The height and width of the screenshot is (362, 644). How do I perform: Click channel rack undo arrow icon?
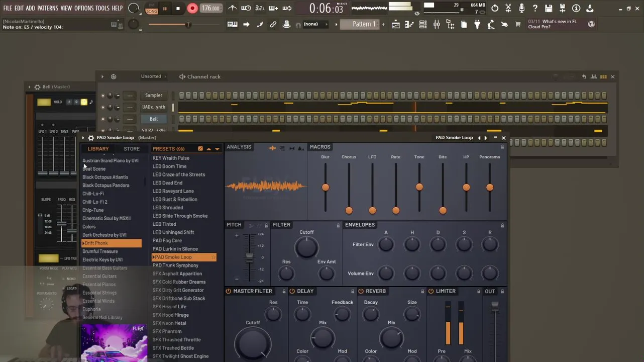(584, 76)
